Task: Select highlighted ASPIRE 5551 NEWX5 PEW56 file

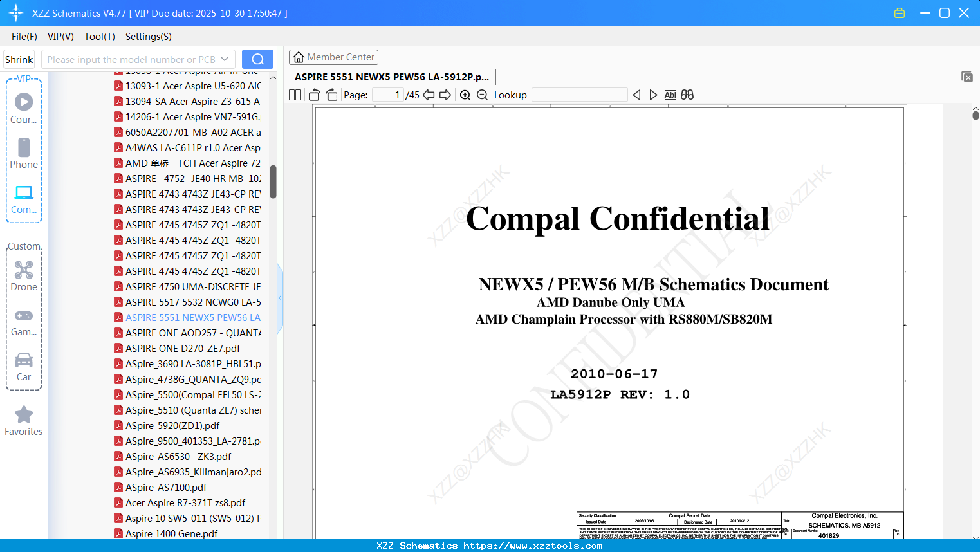Action: (x=193, y=317)
